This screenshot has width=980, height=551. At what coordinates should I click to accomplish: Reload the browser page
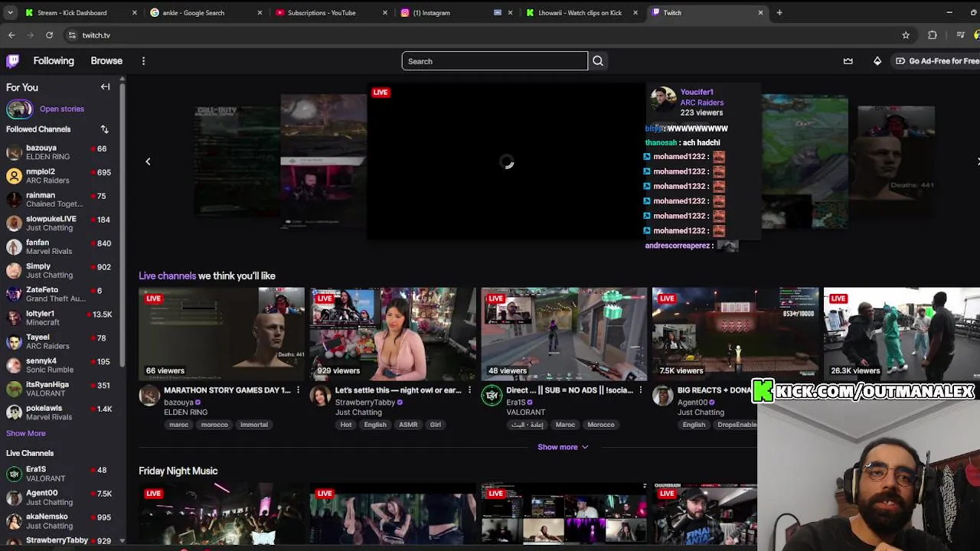pyautogui.click(x=49, y=35)
